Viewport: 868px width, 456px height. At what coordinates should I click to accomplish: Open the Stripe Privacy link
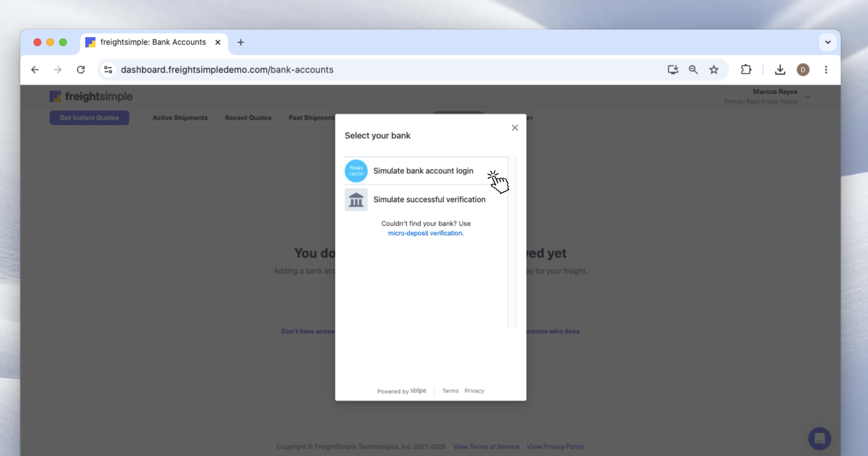474,391
